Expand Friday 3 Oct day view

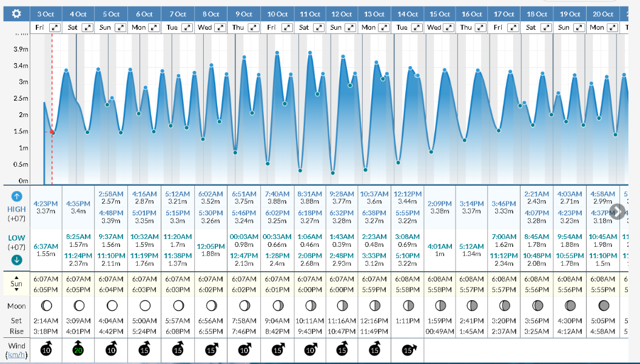55,28
